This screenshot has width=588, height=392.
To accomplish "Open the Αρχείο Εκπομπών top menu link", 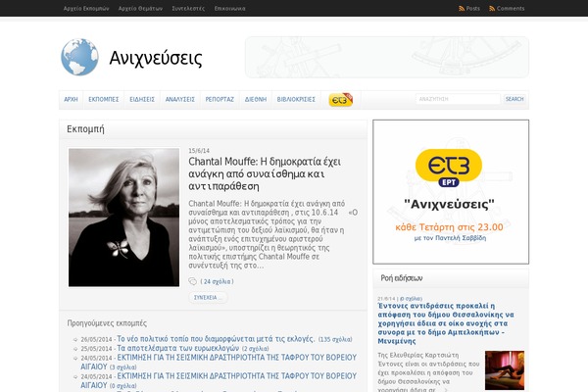I will point(86,8).
